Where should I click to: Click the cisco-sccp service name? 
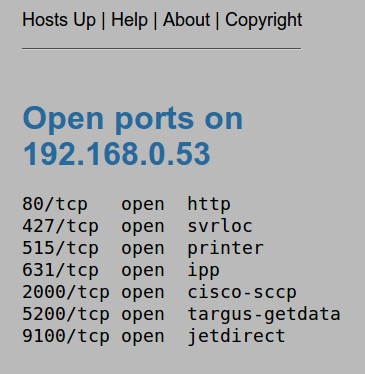(x=242, y=292)
